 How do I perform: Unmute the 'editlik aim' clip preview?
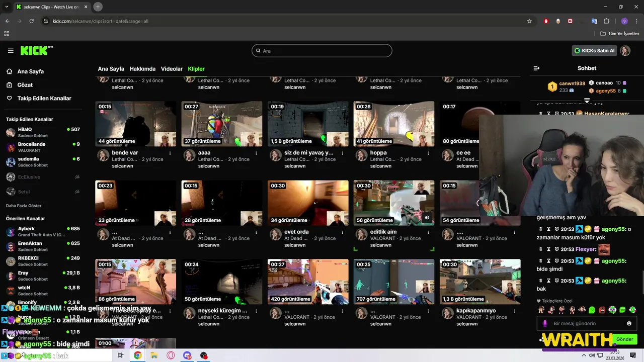(427, 218)
